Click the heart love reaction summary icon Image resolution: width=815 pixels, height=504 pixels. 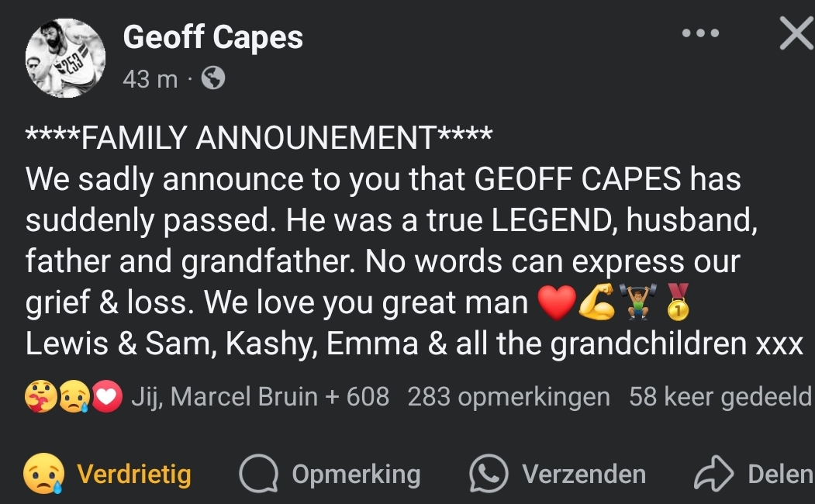(108, 397)
